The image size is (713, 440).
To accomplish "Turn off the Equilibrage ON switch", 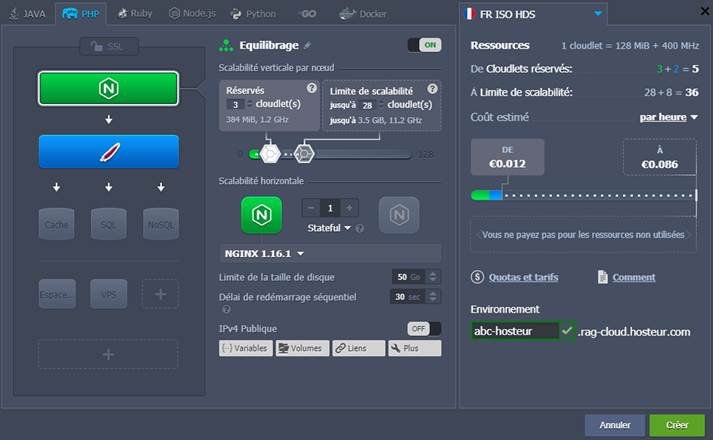I will tap(424, 45).
